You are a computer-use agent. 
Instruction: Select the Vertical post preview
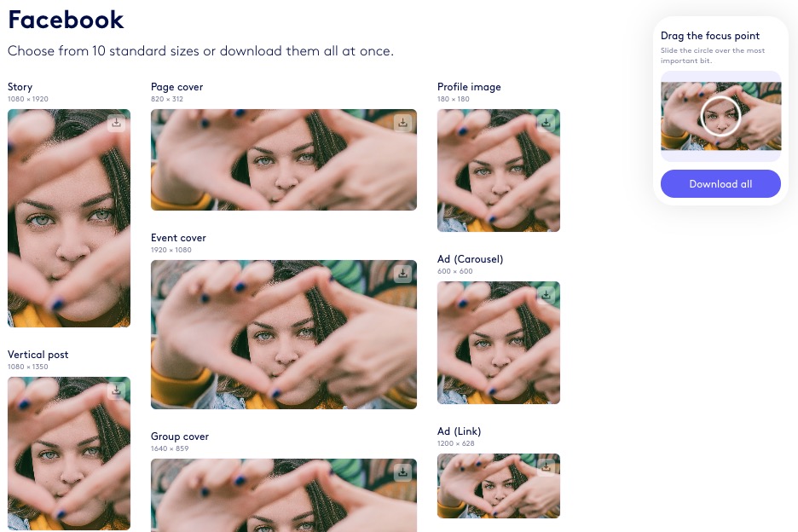tap(69, 454)
